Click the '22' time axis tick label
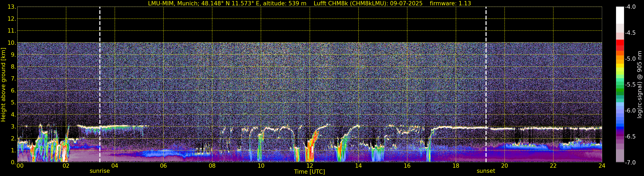 [x=553, y=166]
